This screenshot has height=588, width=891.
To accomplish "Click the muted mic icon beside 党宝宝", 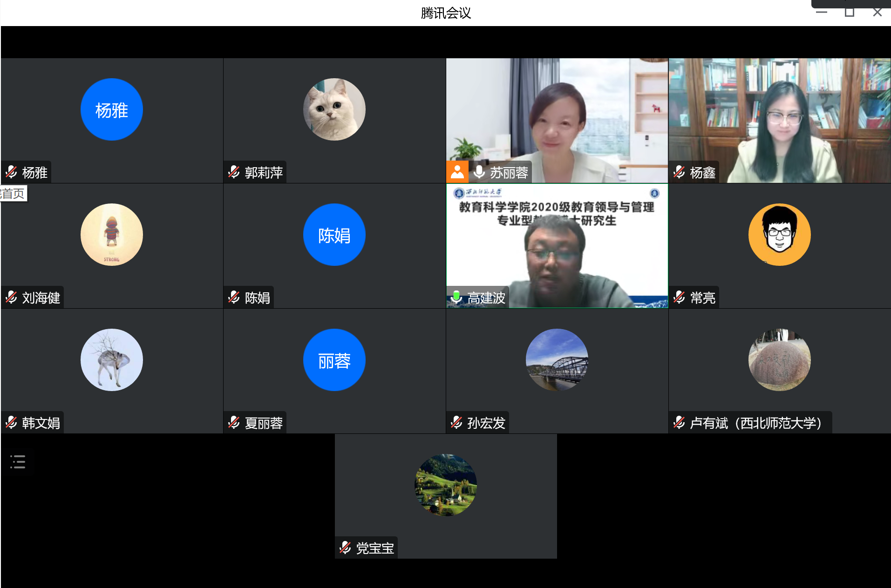I will (345, 547).
